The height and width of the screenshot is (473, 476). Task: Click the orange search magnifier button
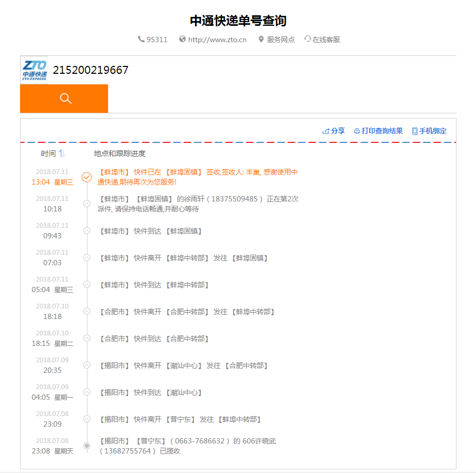coord(64,99)
